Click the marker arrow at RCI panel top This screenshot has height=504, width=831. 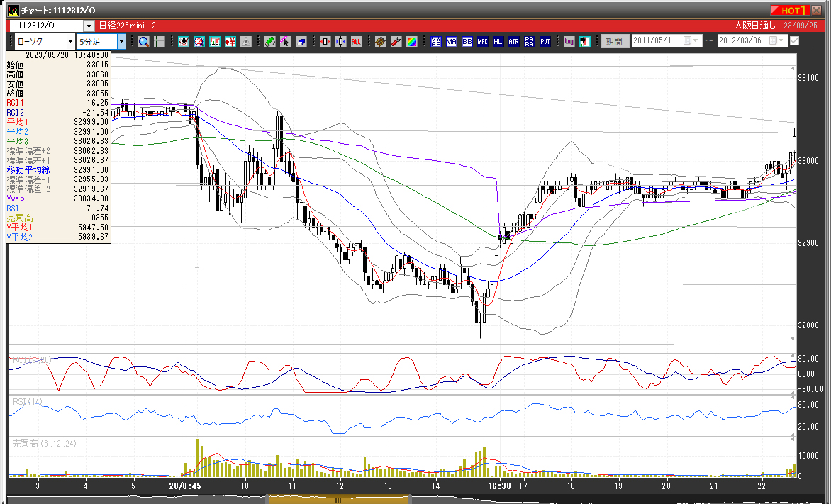[793, 354]
